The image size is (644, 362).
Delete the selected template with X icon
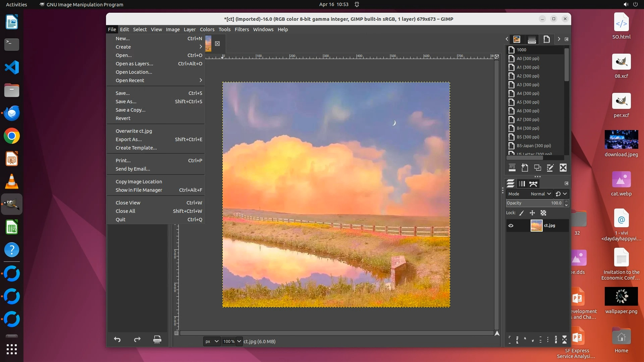[563, 168]
